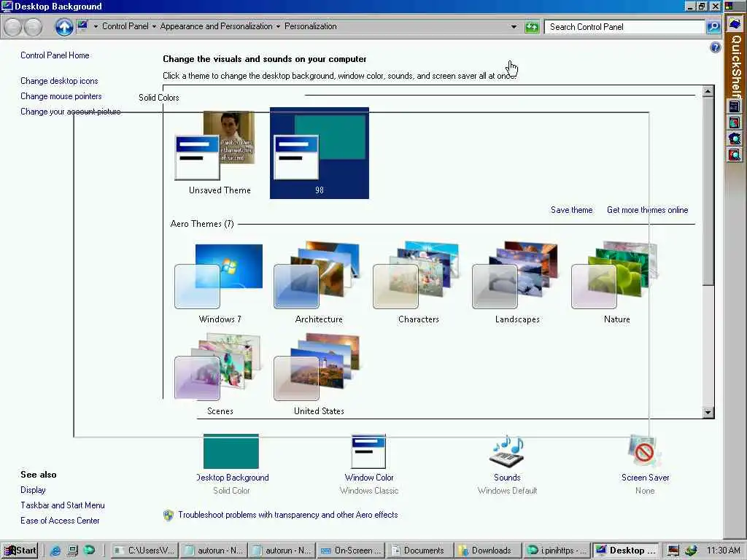Click the Appearance and Personalization breadcrumb
747x560 pixels.
pyautogui.click(x=216, y=26)
